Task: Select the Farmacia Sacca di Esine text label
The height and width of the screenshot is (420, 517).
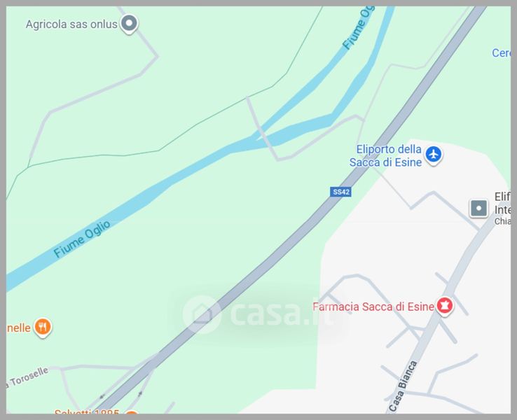Action: click(x=373, y=307)
